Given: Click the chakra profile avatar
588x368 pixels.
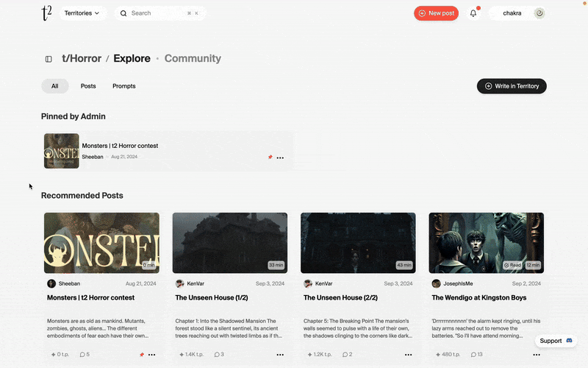Looking at the screenshot, I should (539, 13).
